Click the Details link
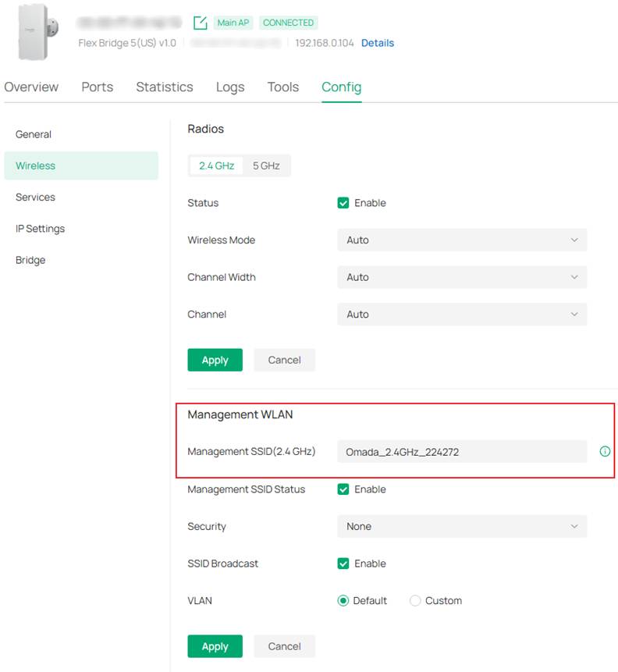 pos(377,43)
